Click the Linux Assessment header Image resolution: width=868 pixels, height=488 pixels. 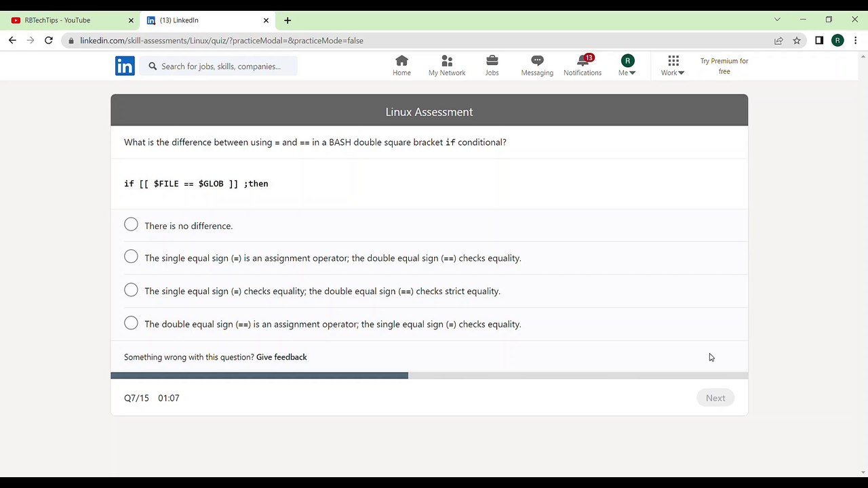click(x=429, y=112)
